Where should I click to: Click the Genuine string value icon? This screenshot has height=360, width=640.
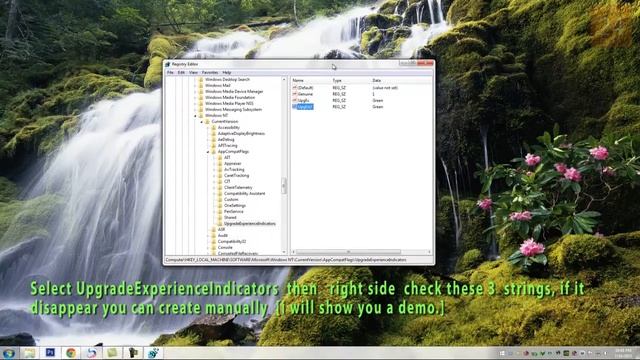click(x=295, y=94)
